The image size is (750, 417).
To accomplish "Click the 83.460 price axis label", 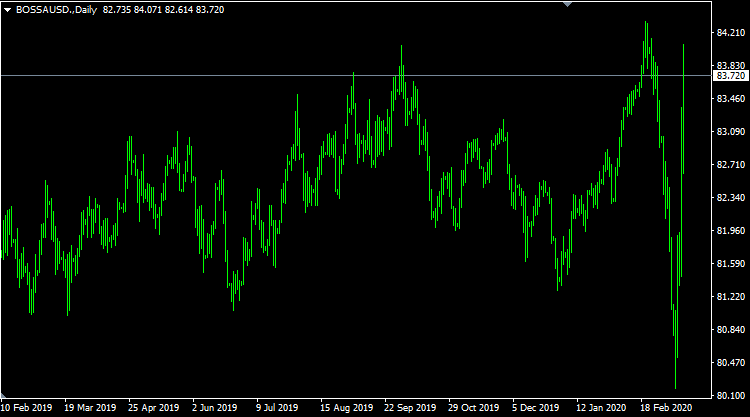I will (x=731, y=99).
